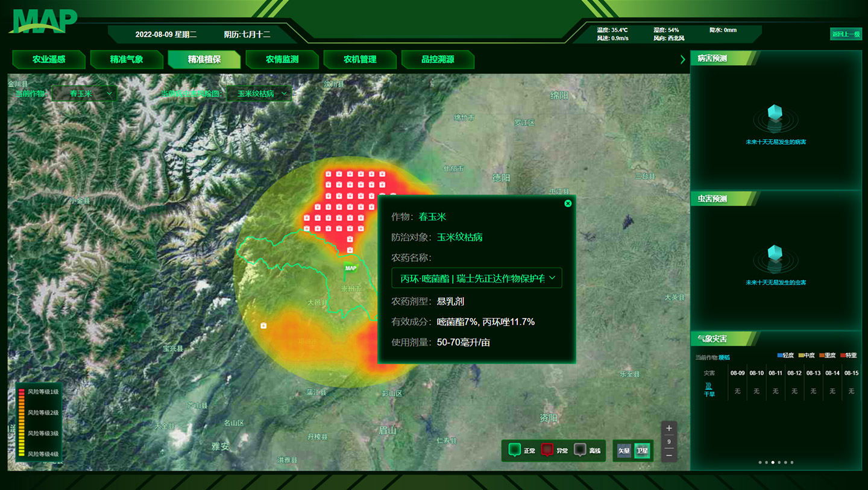Click the 未来十天无易发生的虫害 message
Image resolution: width=868 pixels, height=490 pixels.
pos(775,282)
